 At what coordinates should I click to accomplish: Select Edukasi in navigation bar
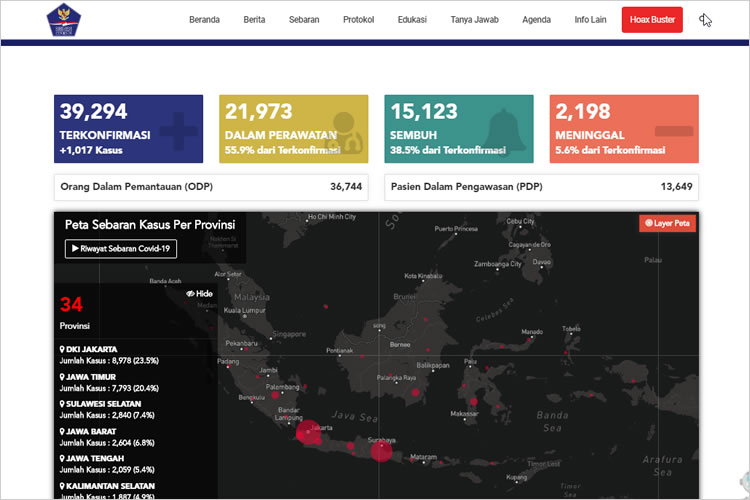(x=412, y=20)
